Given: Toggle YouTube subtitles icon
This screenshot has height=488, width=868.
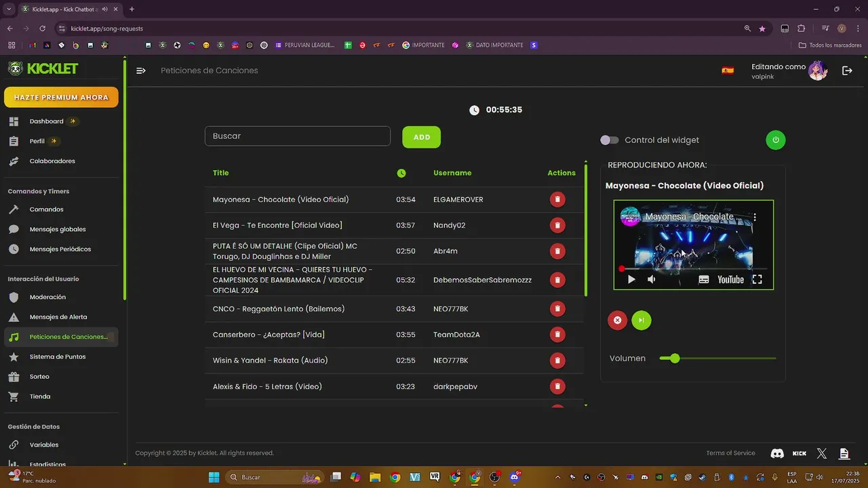Looking at the screenshot, I should [x=704, y=279].
